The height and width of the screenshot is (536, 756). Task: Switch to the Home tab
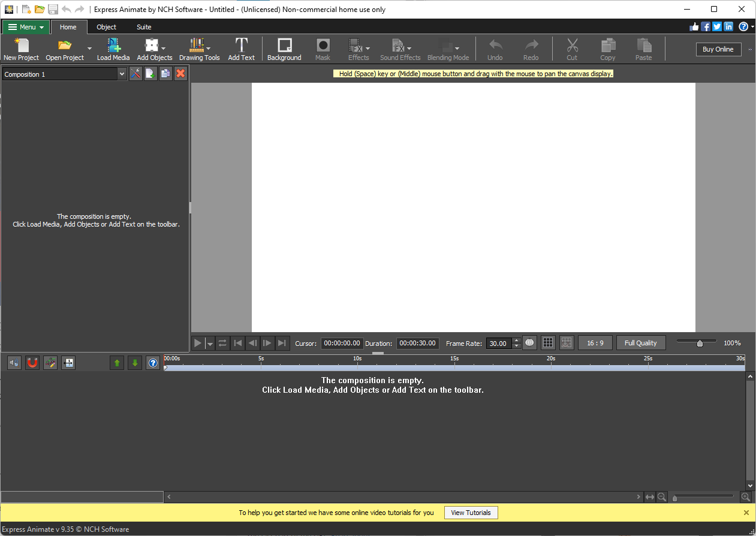pyautogui.click(x=68, y=27)
